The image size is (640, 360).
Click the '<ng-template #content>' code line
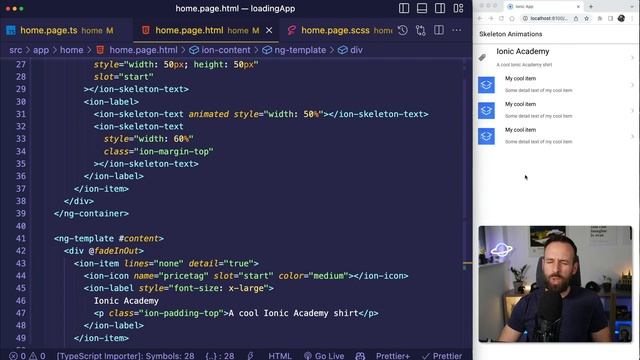coord(109,238)
